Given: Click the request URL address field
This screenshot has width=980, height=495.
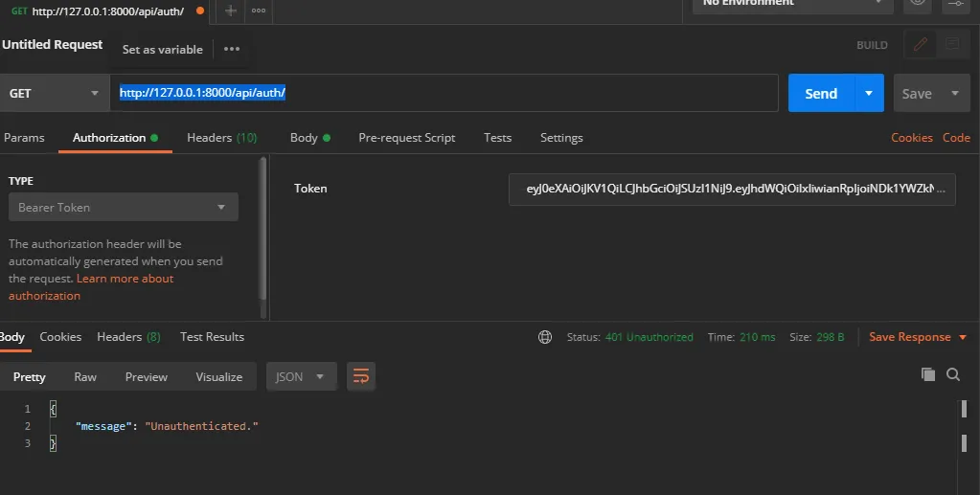Looking at the screenshot, I should coord(443,93).
